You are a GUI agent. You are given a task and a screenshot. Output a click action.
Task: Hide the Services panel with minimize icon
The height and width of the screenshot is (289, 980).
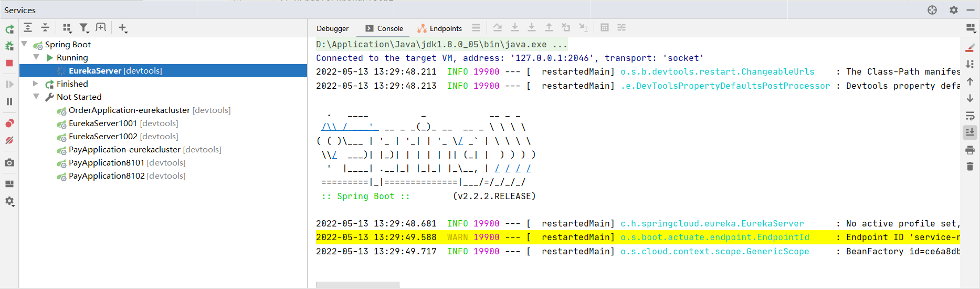971,10
